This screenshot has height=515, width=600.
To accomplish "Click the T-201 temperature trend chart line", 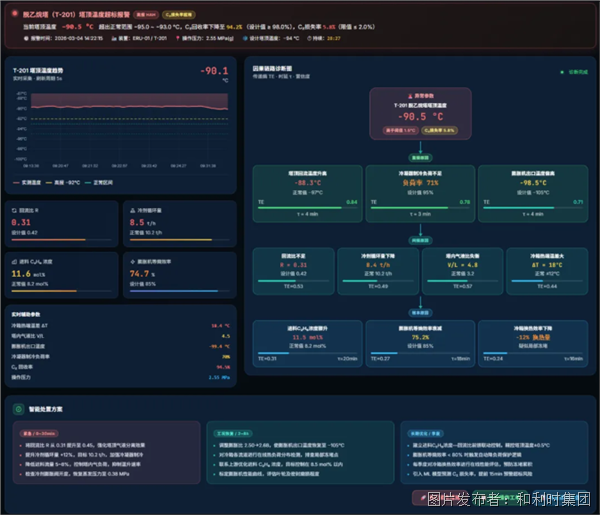I will click(x=129, y=107).
